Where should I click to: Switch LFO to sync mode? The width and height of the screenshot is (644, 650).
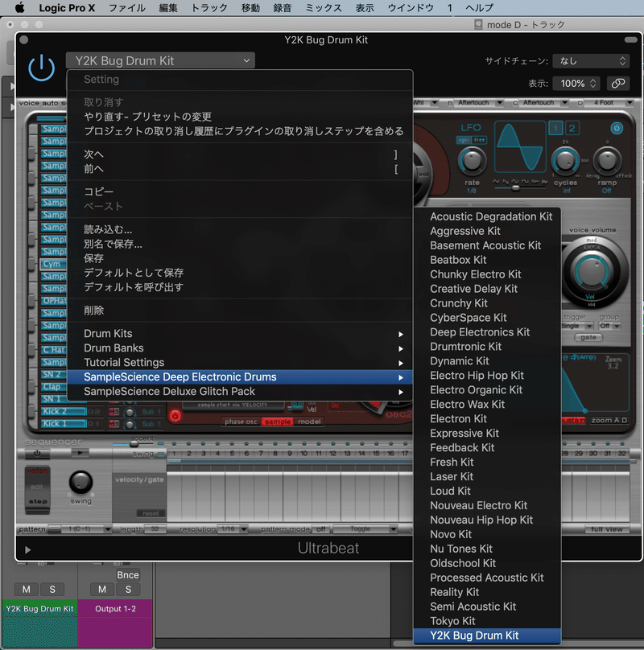(x=464, y=140)
